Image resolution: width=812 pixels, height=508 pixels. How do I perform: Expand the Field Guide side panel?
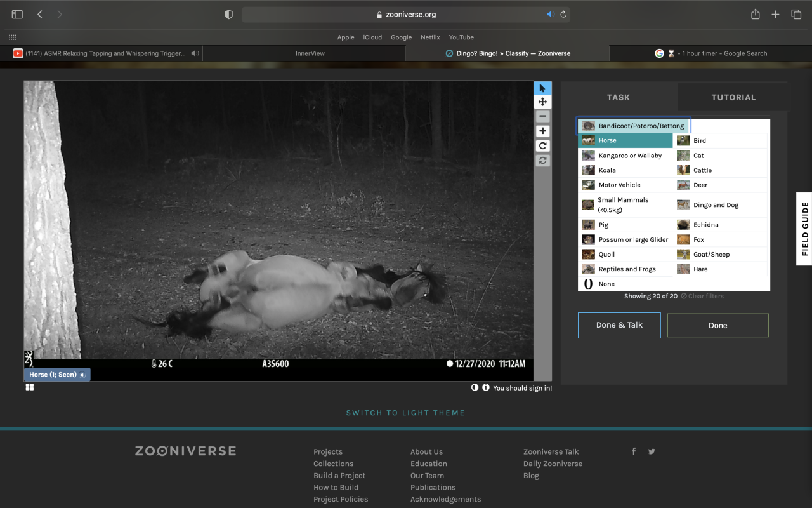coord(804,229)
